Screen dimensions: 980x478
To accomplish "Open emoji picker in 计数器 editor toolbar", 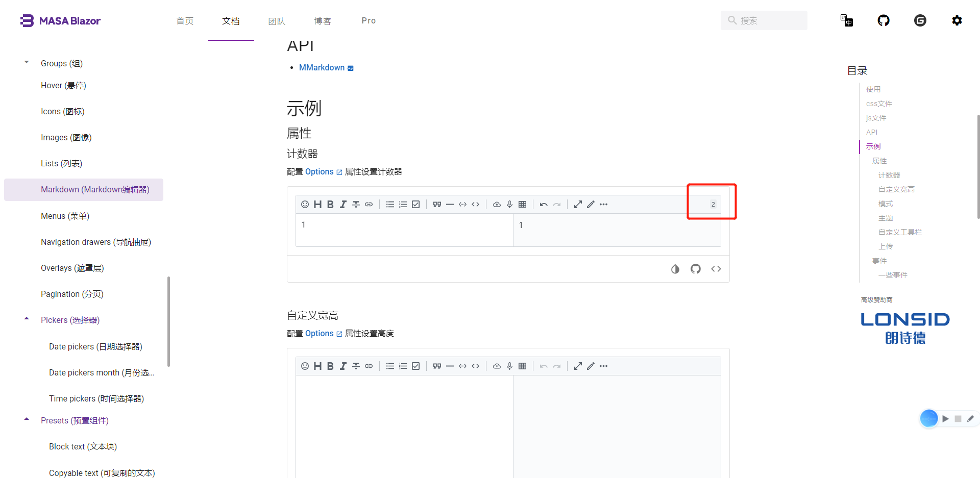I will click(x=305, y=205).
